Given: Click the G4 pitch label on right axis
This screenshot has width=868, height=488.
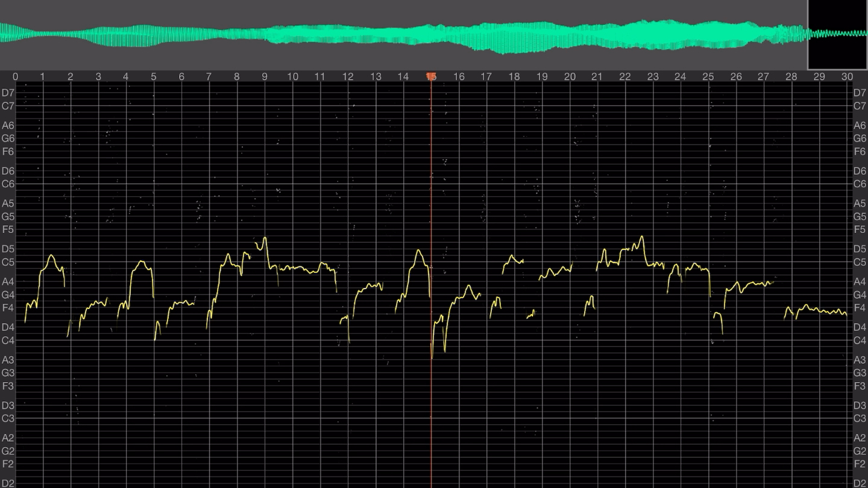Looking at the screenshot, I should pos(860,295).
